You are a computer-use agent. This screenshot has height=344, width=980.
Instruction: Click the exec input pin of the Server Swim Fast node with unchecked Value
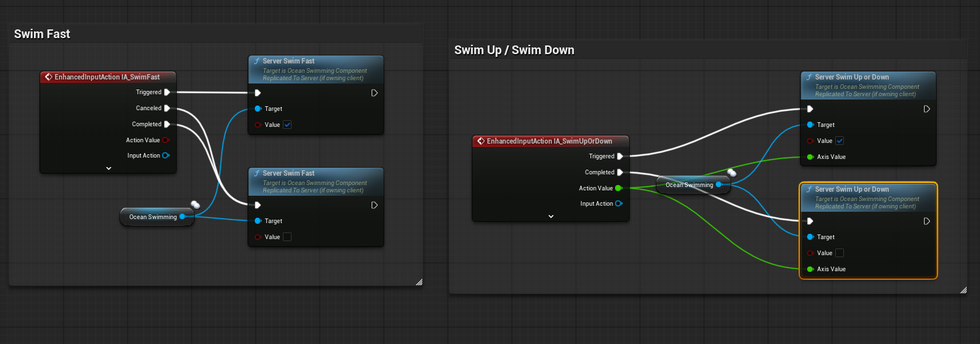[258, 205]
